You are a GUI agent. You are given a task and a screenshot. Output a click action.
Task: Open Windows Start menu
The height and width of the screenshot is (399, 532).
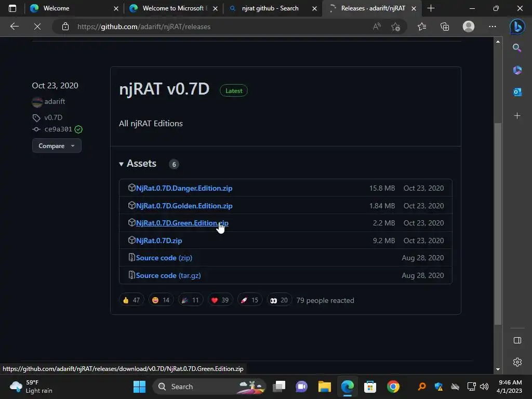(x=139, y=387)
